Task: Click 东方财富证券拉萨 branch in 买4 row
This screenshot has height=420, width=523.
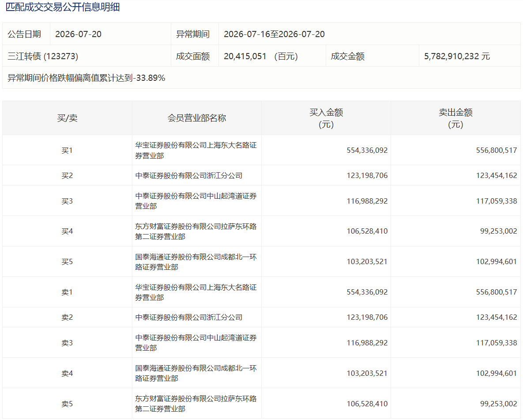Action: point(196,231)
